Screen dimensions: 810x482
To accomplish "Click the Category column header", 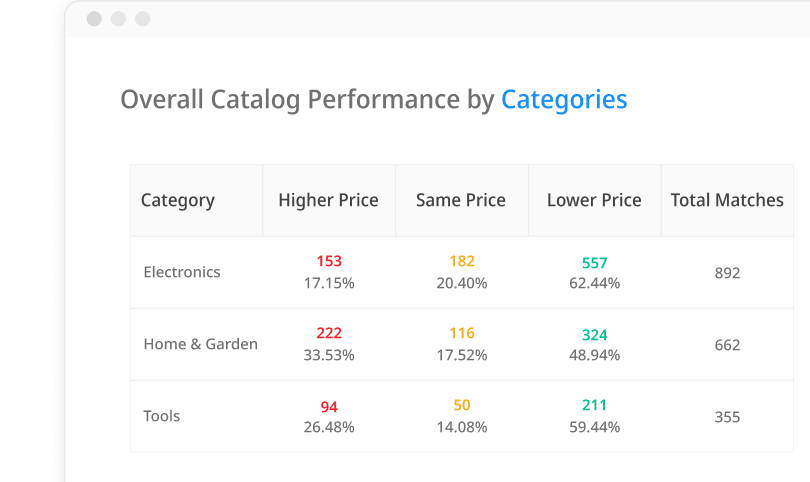I will point(178,200).
